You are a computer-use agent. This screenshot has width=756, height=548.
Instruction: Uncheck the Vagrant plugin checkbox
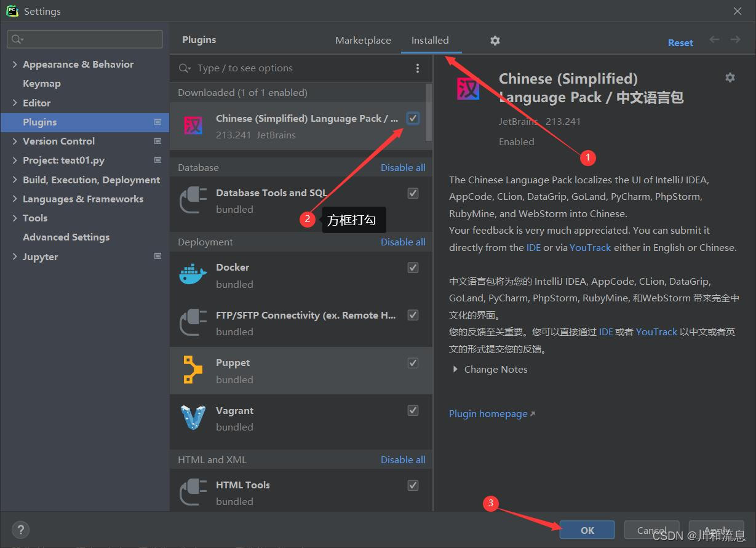(413, 410)
